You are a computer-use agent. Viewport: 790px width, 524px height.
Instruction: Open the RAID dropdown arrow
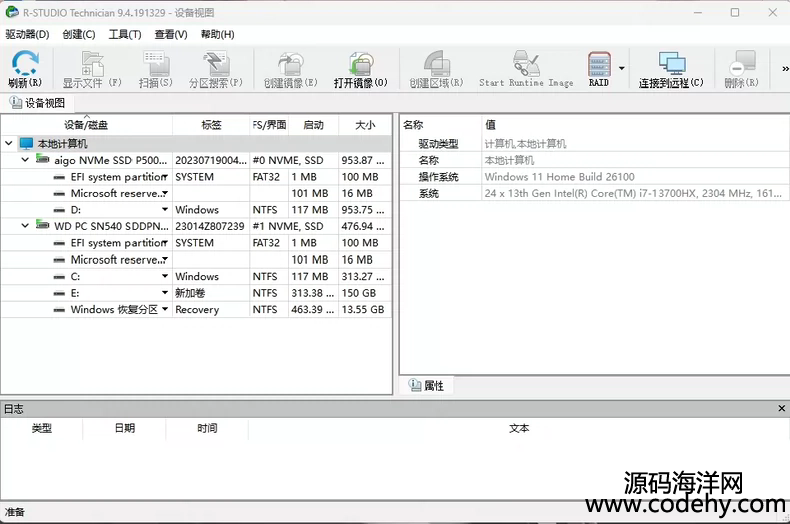click(622, 69)
